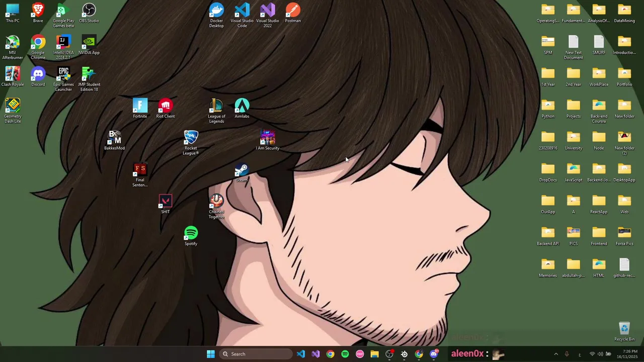Launch Rocket League shortcut

coord(191,143)
